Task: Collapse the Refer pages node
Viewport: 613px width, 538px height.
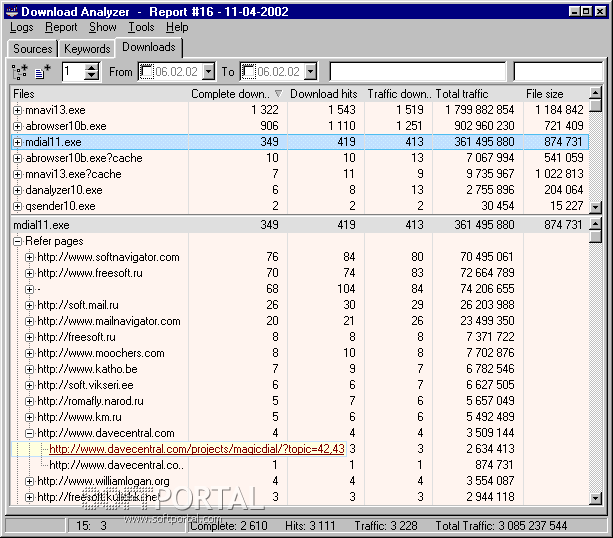Action: [x=17, y=241]
